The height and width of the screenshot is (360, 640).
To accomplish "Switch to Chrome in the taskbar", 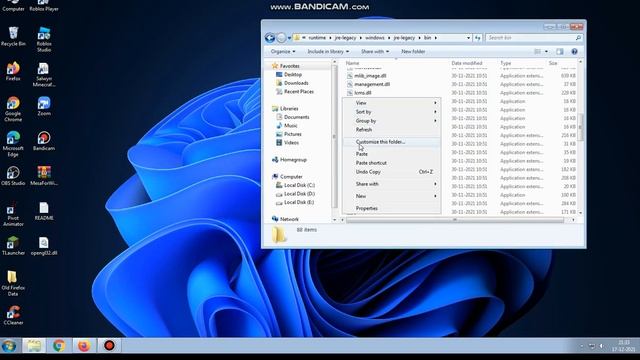I will 59,346.
